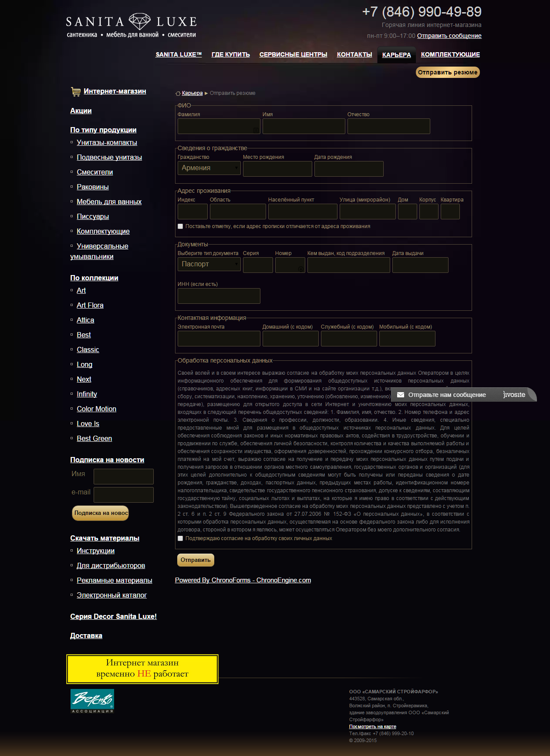550x756 pixels.
Task: Open the Гражданство dropdown showing Армения
Action: [x=209, y=168]
